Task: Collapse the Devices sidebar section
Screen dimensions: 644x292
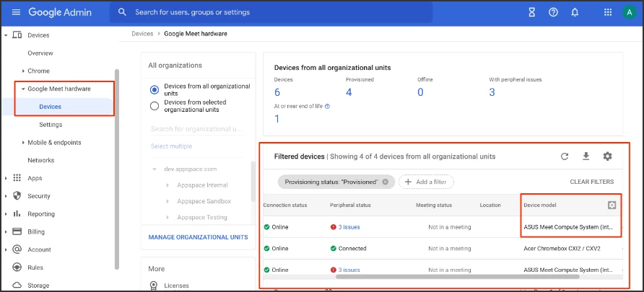Action: (6, 35)
